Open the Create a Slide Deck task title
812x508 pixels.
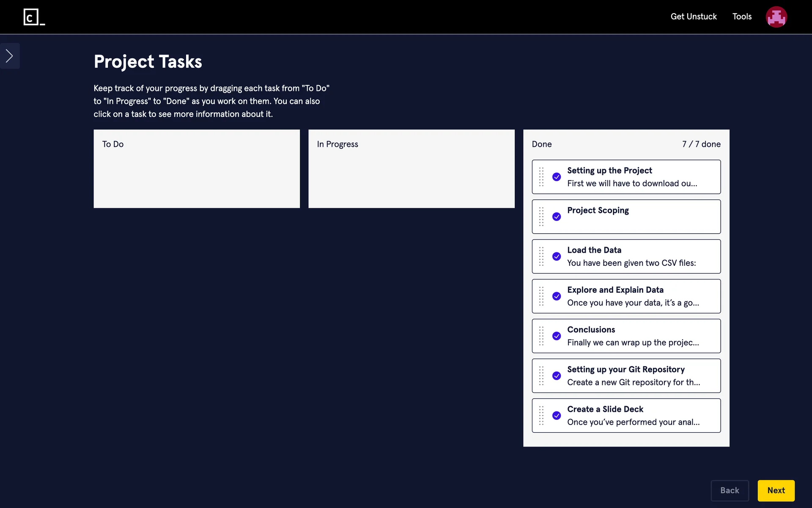[x=605, y=409]
